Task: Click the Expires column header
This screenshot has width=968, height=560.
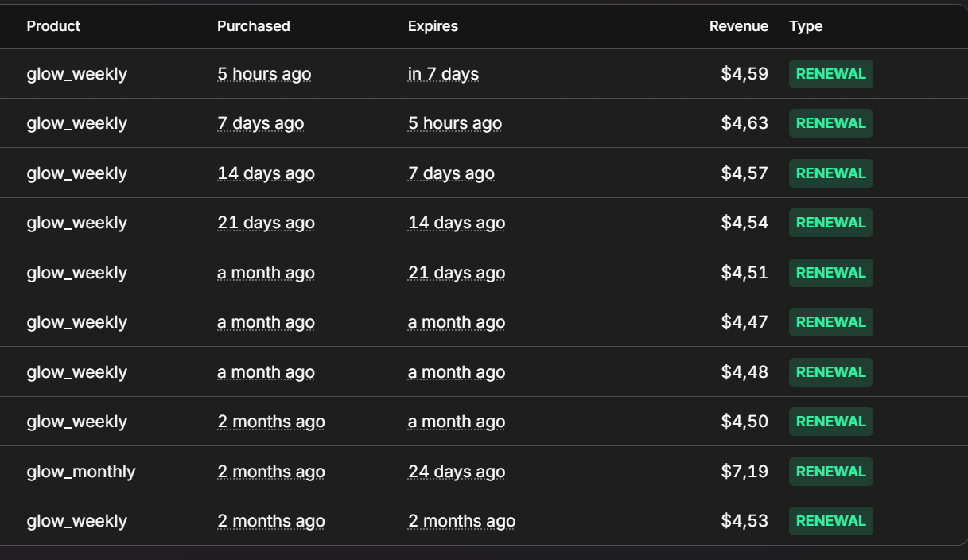Action: pyautogui.click(x=433, y=26)
